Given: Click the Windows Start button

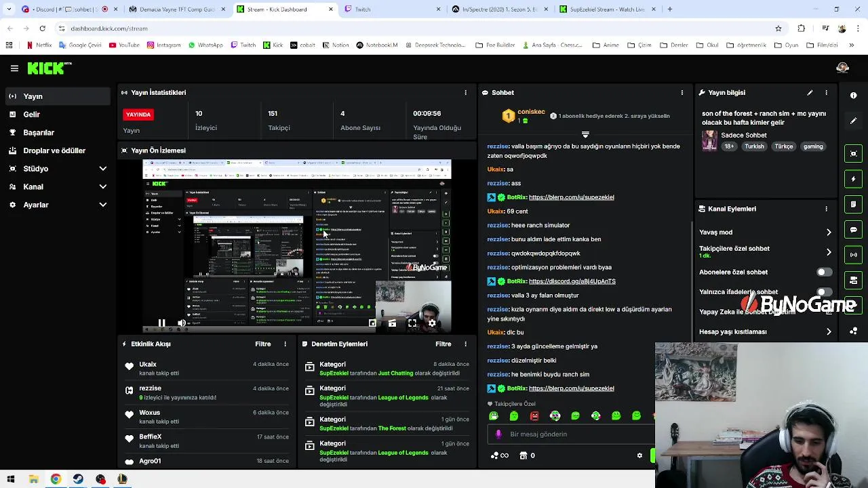Looking at the screenshot, I should click(11, 479).
